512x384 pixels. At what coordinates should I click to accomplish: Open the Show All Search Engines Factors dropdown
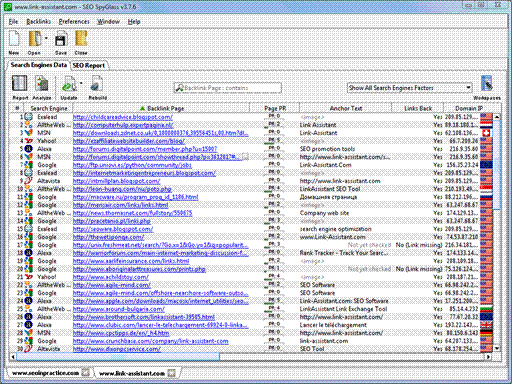[x=410, y=88]
